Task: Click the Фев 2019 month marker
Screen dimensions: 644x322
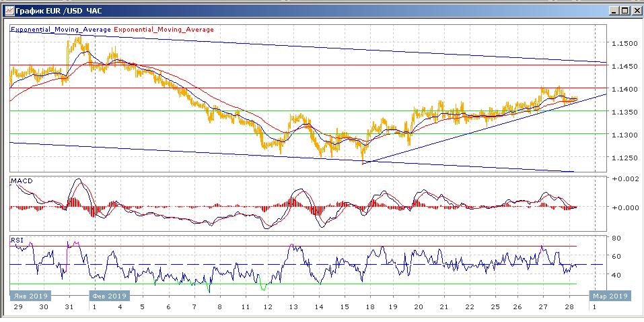Action: (108, 296)
